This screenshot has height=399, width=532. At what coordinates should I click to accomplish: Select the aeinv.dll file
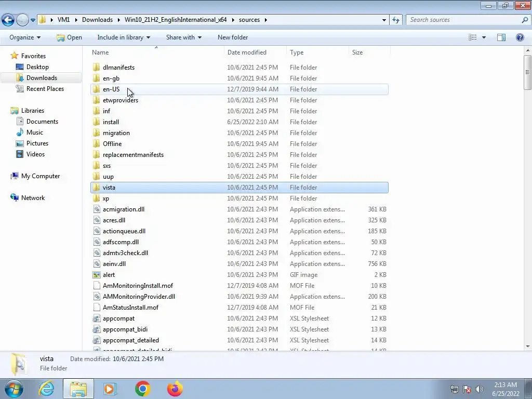tap(239, 263)
